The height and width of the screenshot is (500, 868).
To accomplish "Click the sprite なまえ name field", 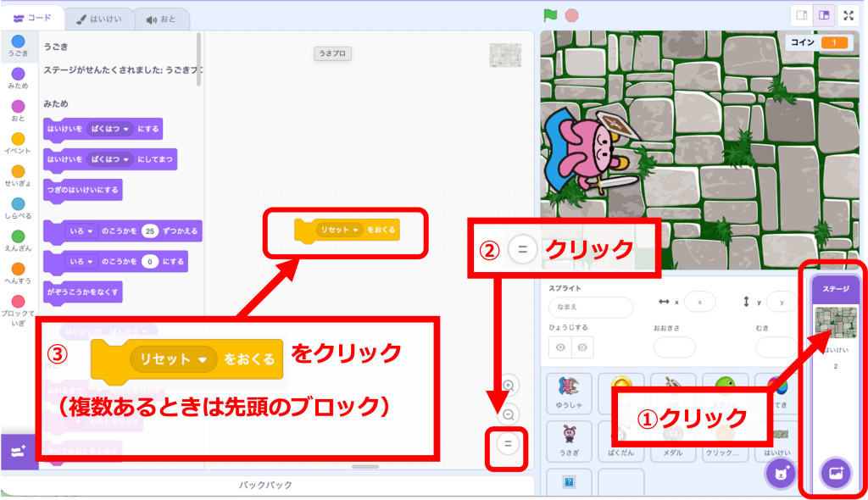I will point(591,306).
